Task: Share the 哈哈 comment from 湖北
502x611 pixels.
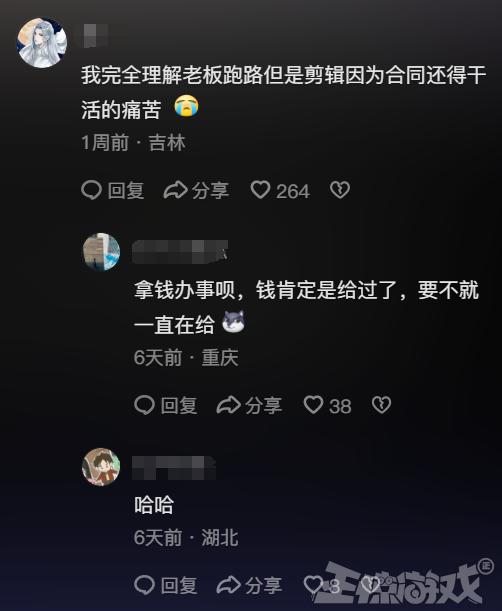Action: tap(228, 585)
